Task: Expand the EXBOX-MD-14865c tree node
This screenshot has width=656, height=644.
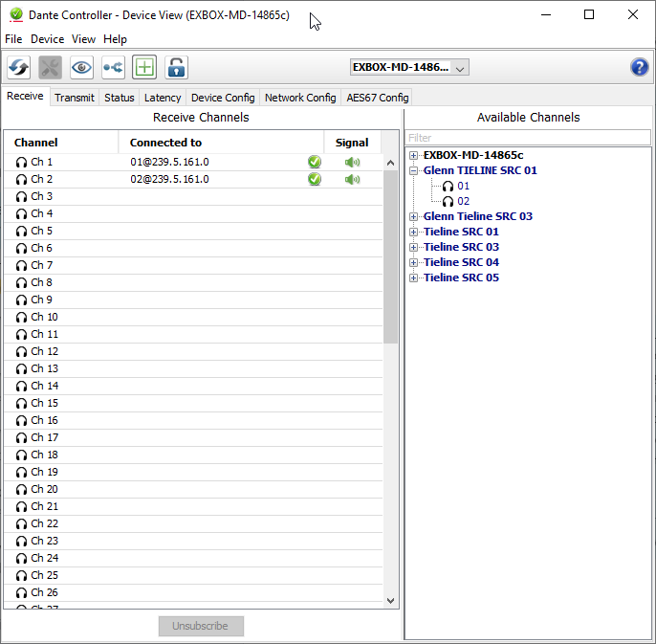Action: [x=413, y=155]
